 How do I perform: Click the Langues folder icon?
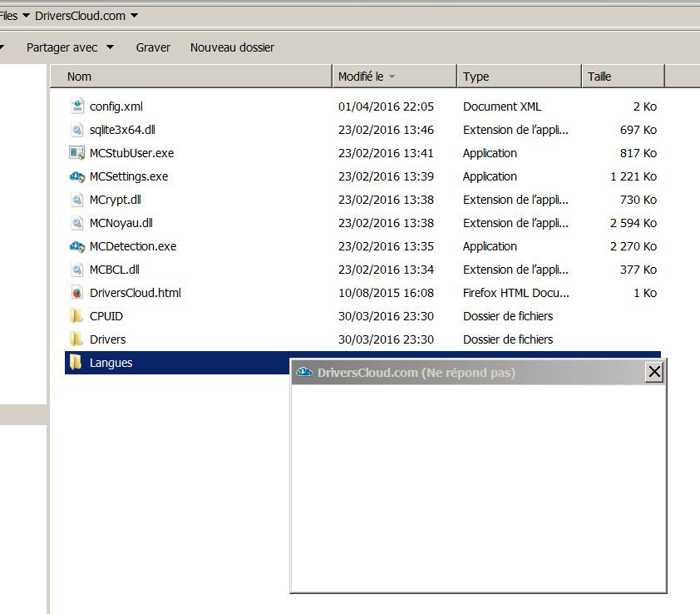[76, 363]
